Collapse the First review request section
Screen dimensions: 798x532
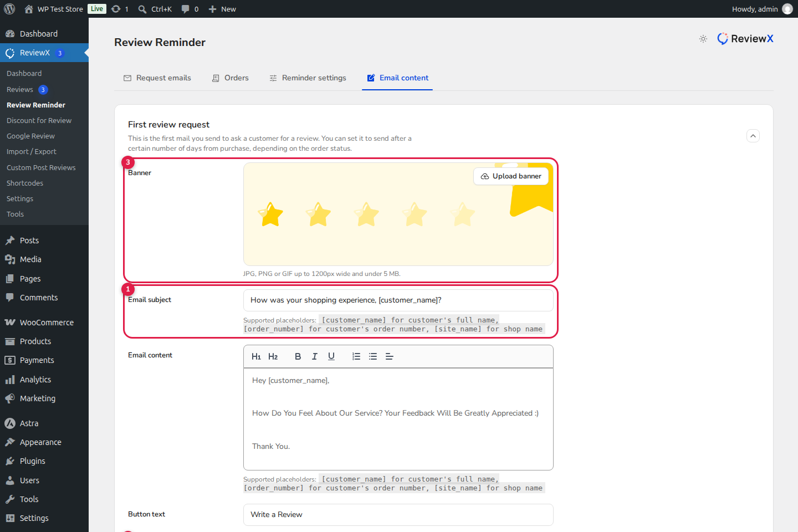(x=753, y=136)
